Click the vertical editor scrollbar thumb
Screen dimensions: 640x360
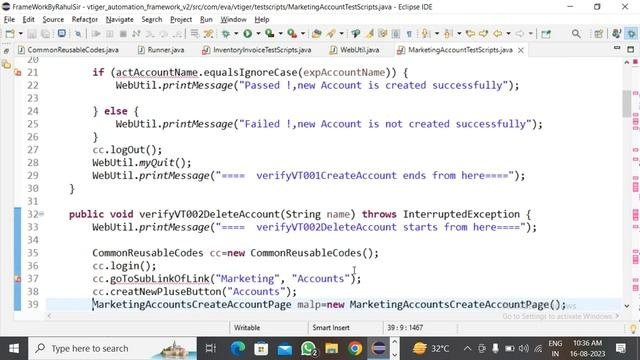pyautogui.click(x=626, y=104)
